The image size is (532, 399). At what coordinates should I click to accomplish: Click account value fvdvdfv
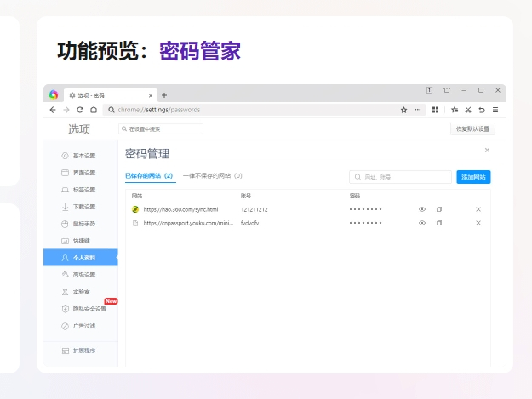[249, 223]
